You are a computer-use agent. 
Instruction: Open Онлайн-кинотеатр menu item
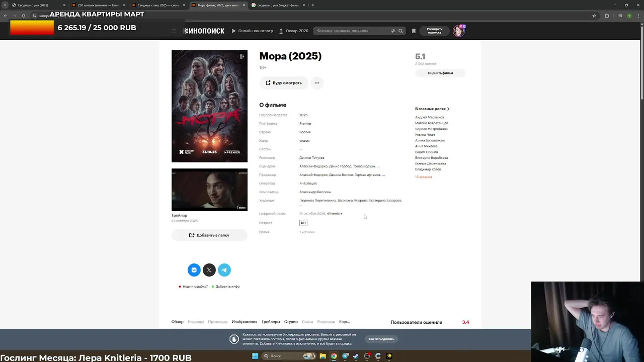coord(253,31)
